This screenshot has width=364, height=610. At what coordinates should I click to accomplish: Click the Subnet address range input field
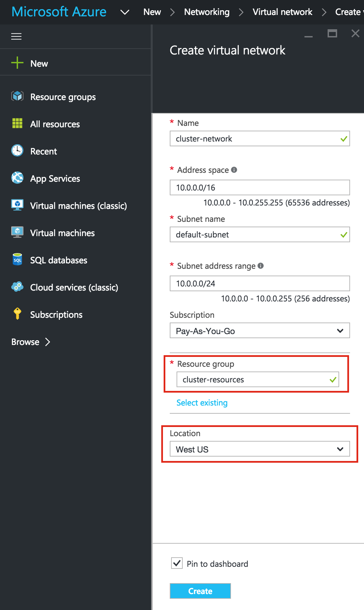tap(260, 283)
